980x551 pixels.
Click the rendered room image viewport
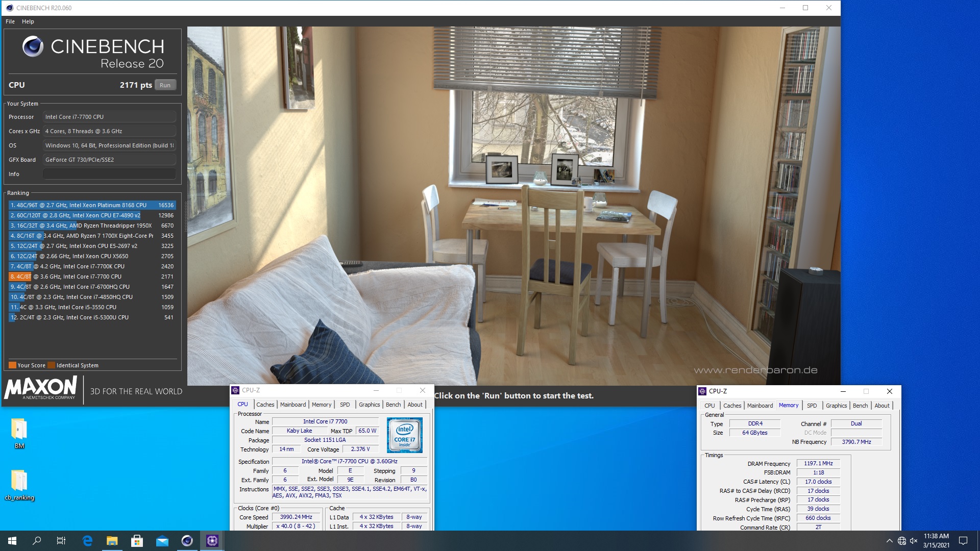(513, 206)
